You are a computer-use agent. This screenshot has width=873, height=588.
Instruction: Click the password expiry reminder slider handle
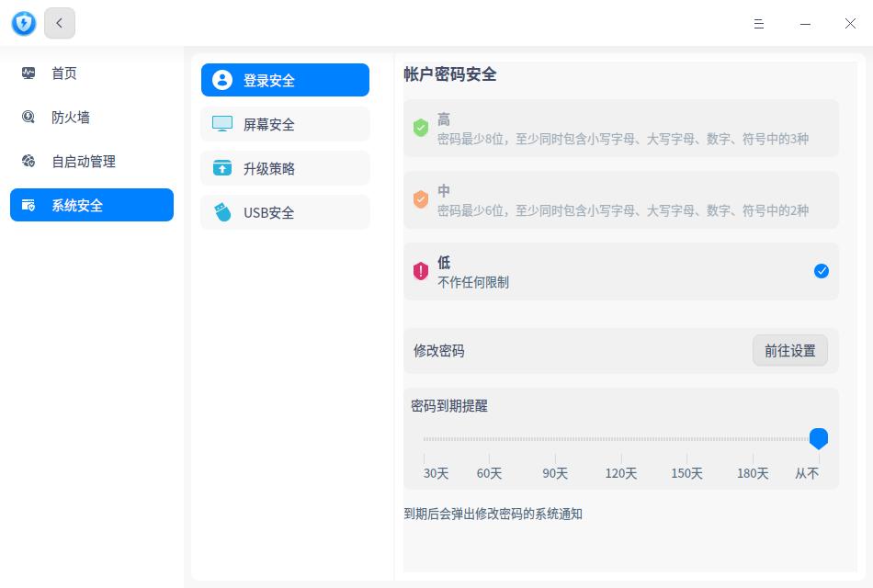pos(819,438)
